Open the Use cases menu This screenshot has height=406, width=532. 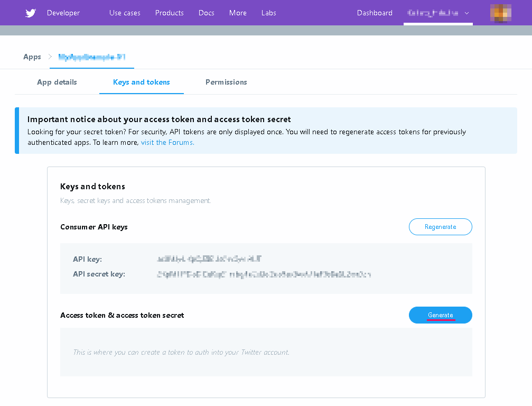(x=125, y=13)
